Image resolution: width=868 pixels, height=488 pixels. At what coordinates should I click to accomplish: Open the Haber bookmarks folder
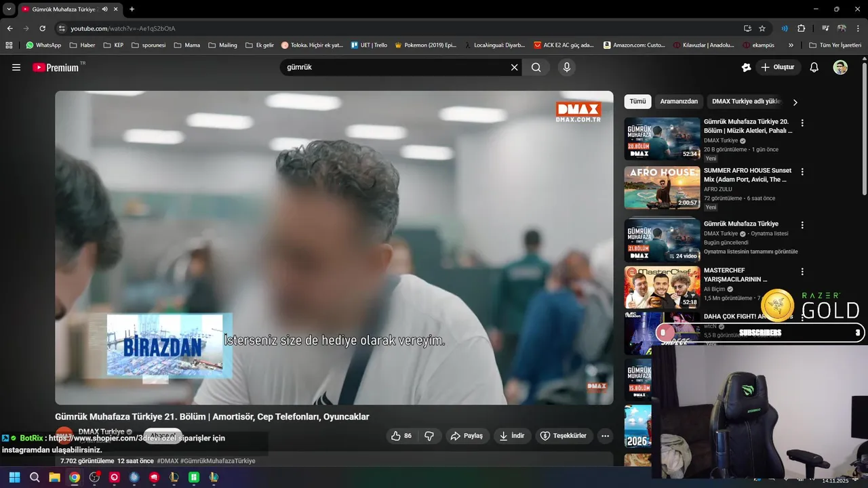pyautogui.click(x=81, y=45)
